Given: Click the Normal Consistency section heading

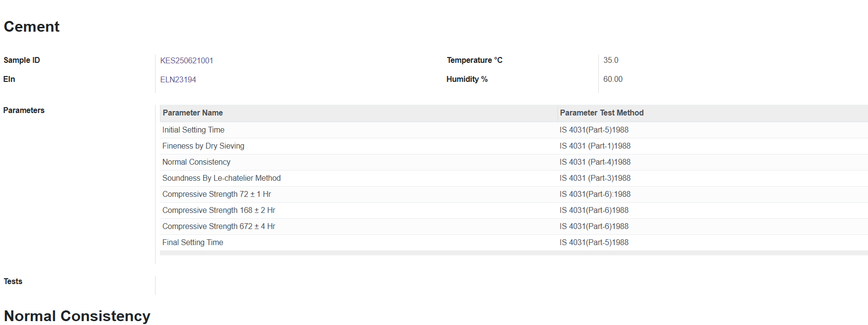Looking at the screenshot, I should [x=77, y=316].
